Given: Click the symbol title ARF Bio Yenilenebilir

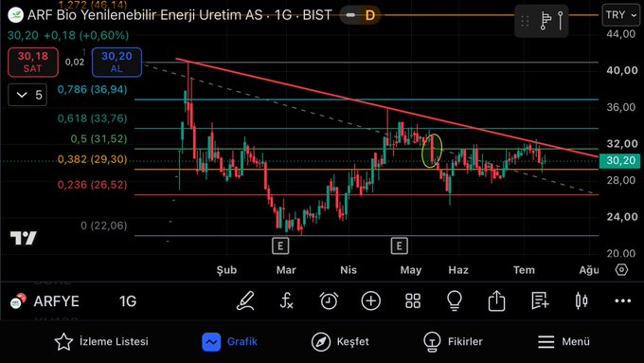Looking at the screenshot, I should 180,15.
